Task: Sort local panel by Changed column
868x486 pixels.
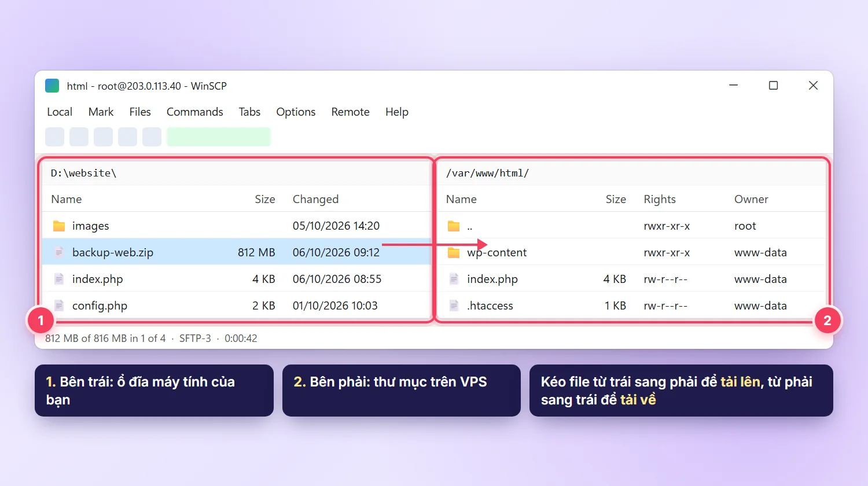Action: click(x=315, y=199)
